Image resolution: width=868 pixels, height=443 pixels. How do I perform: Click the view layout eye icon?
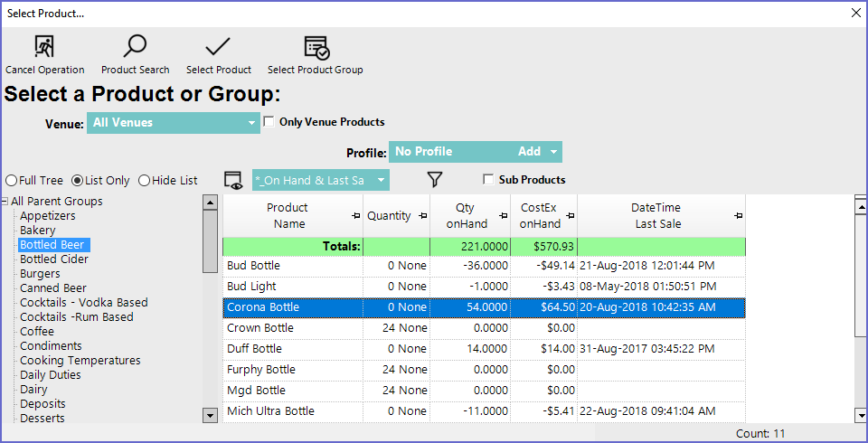[x=234, y=180]
